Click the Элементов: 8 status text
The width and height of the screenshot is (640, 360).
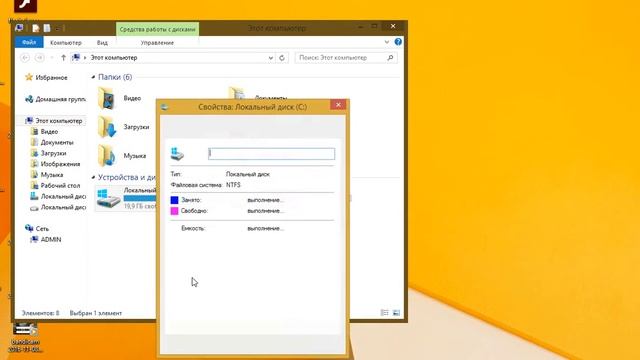(x=40, y=313)
